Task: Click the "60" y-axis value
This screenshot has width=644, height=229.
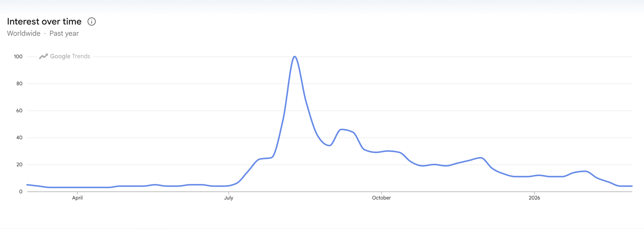Action: pyautogui.click(x=19, y=111)
